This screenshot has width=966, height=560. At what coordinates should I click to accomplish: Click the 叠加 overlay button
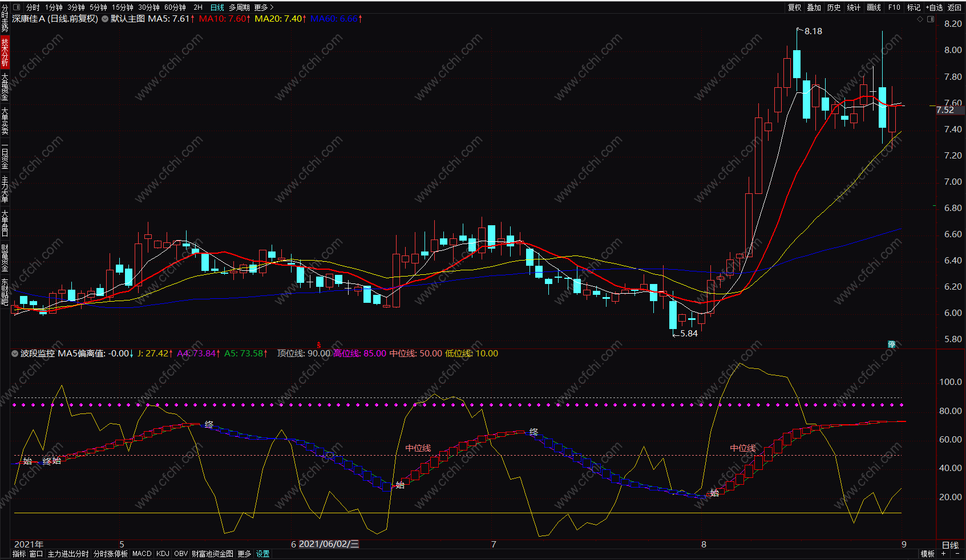tap(814, 7)
